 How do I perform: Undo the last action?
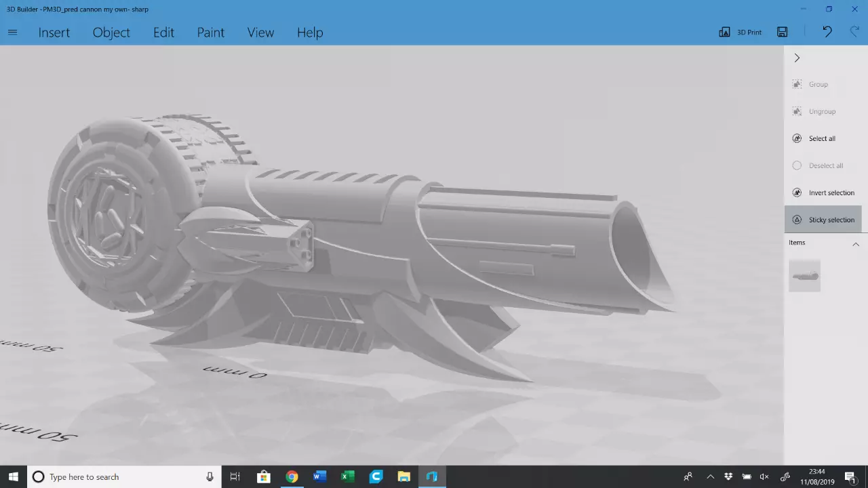coord(827,32)
